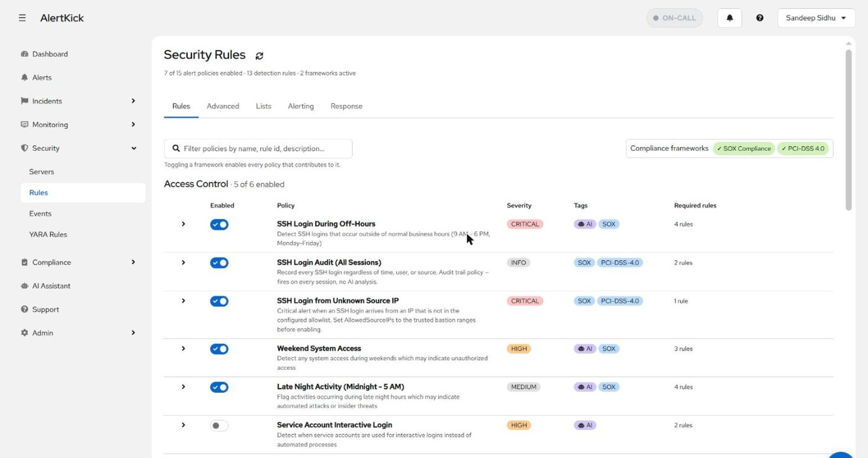Click the Support question icon in sidebar
868x458 pixels.
tap(24, 309)
